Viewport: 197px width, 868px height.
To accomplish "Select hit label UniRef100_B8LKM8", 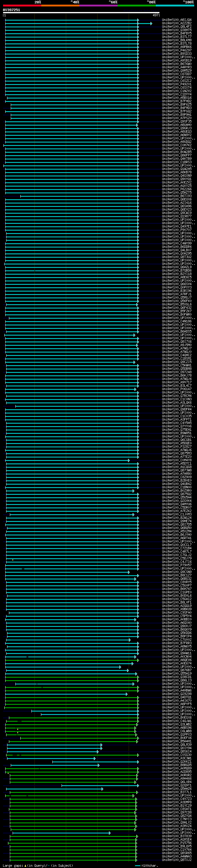I will pyautogui.click(x=177, y=40).
